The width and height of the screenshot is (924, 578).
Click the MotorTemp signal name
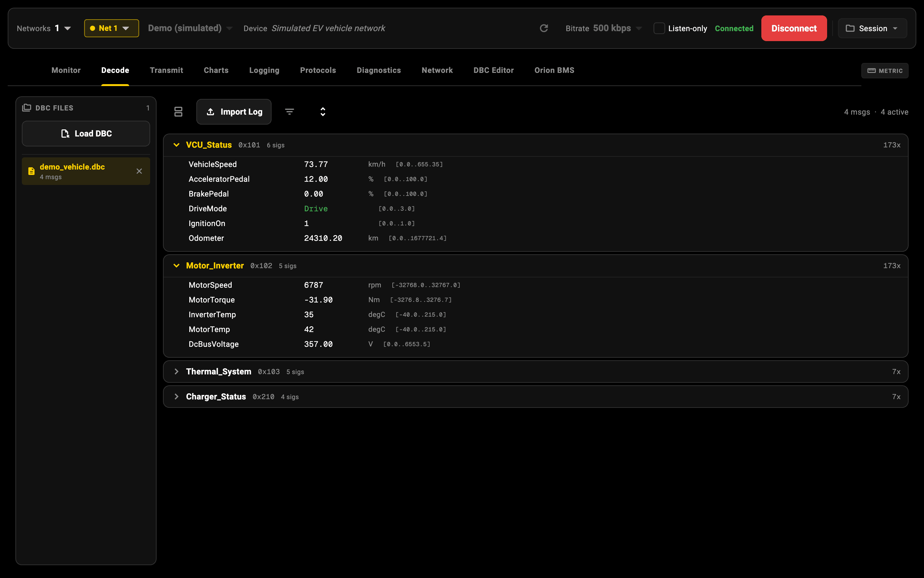tap(209, 329)
